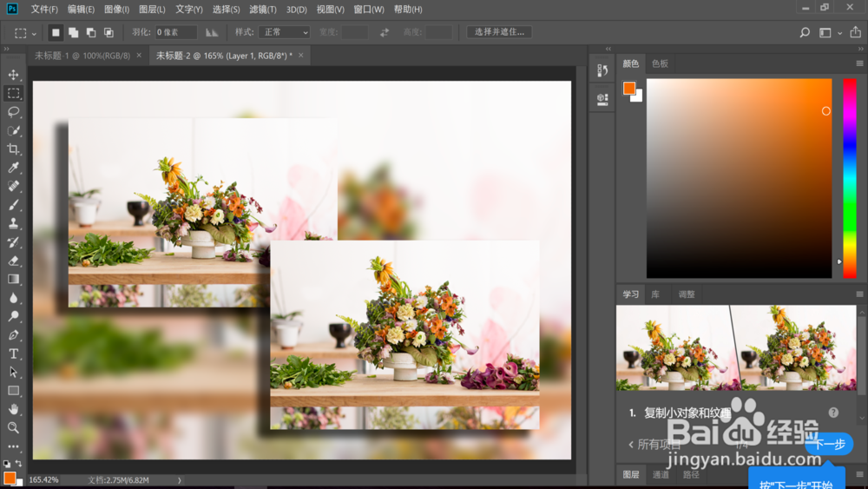The width and height of the screenshot is (868, 489).
Task: Collapse the right panels with double arrow
Action: (x=861, y=49)
